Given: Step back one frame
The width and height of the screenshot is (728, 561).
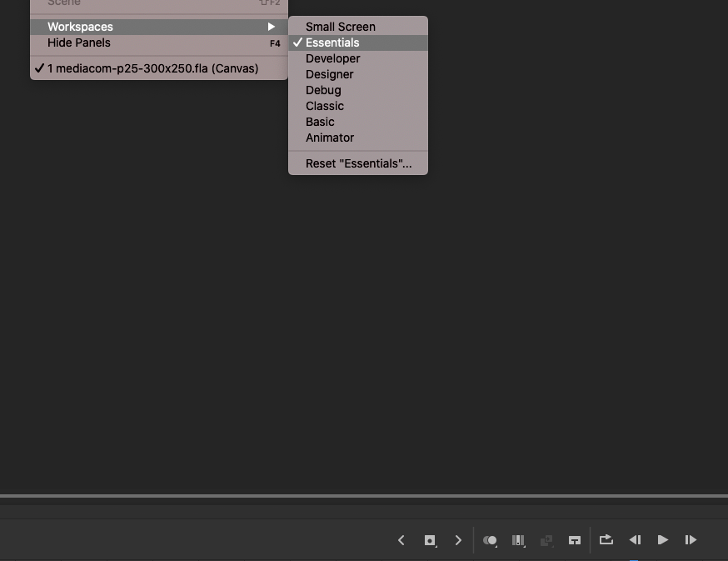Looking at the screenshot, I should [635, 540].
